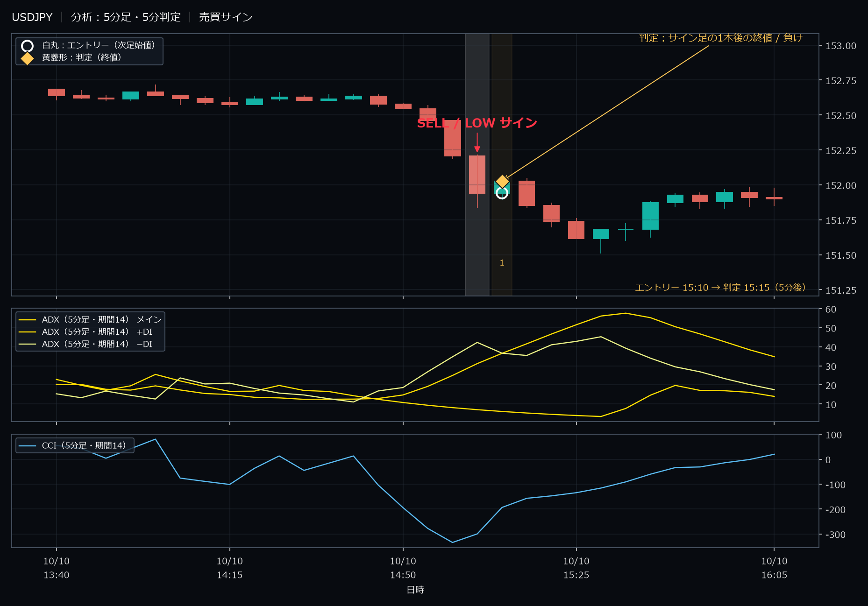Click the yellow diamond icon in the legend
Viewport: 868px width, 606px height.
click(27, 58)
